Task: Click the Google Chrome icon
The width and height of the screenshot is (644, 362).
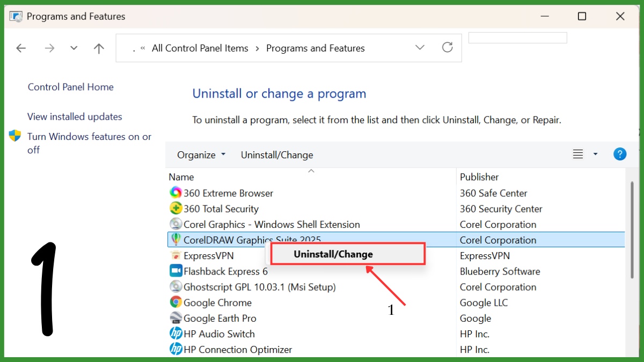Action: pos(175,302)
